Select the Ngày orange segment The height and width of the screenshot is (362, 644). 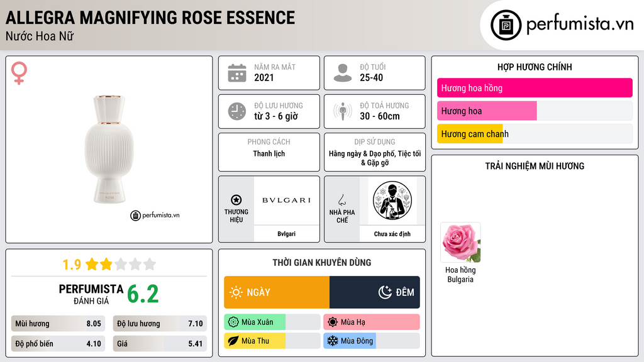(x=277, y=292)
